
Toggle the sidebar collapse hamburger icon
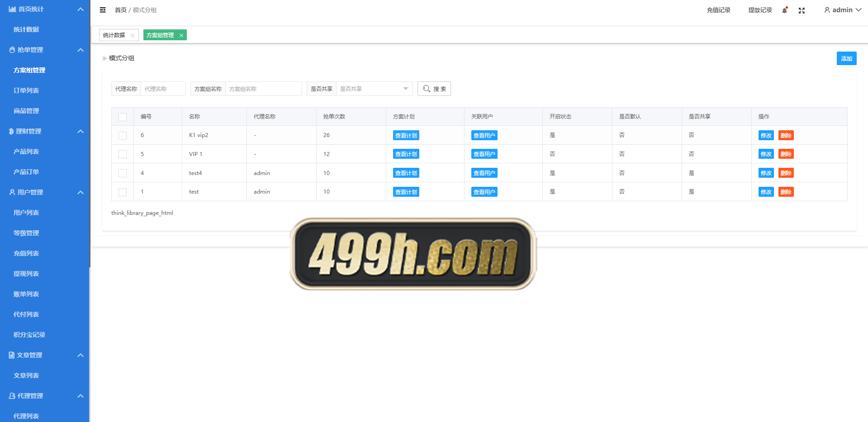[103, 10]
